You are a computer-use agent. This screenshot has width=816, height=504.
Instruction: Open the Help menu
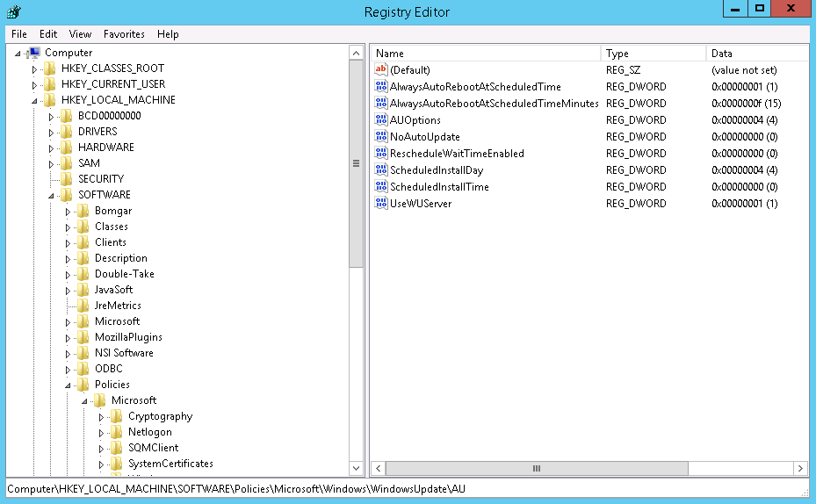tap(168, 34)
